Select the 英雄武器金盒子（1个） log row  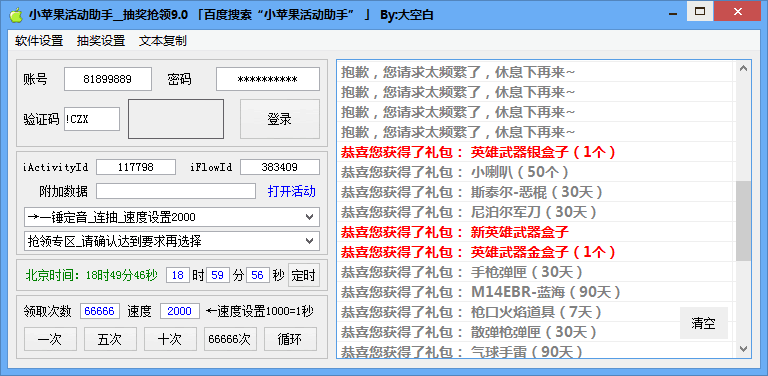(x=536, y=252)
